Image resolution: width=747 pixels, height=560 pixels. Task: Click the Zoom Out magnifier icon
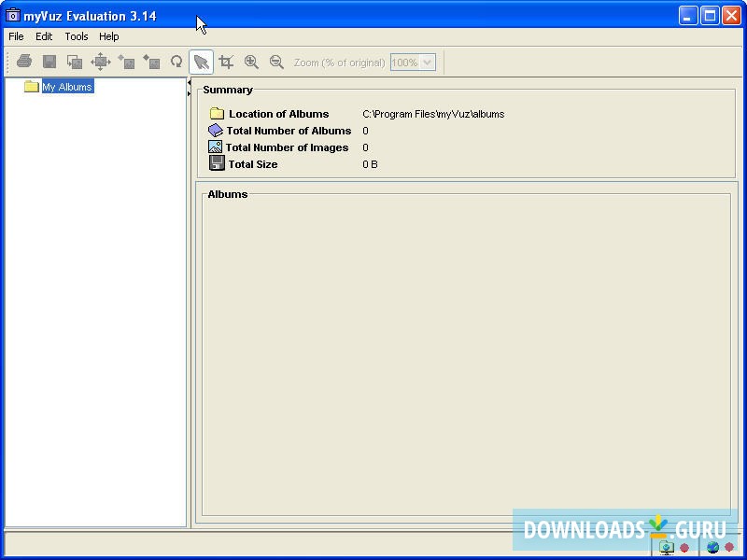[276, 62]
